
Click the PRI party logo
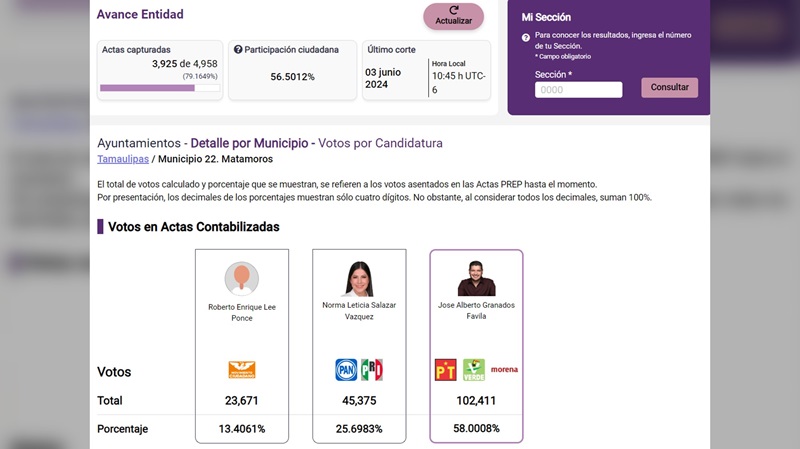coord(372,370)
